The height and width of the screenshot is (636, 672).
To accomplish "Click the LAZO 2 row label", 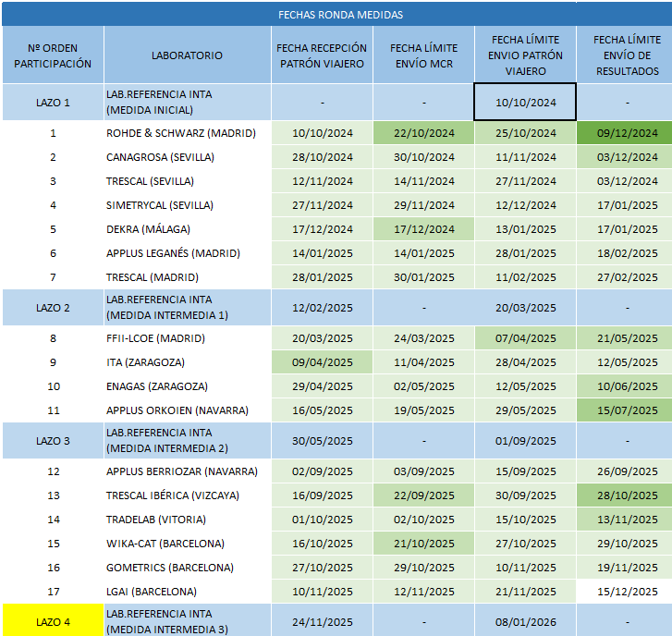I will click(53, 307).
